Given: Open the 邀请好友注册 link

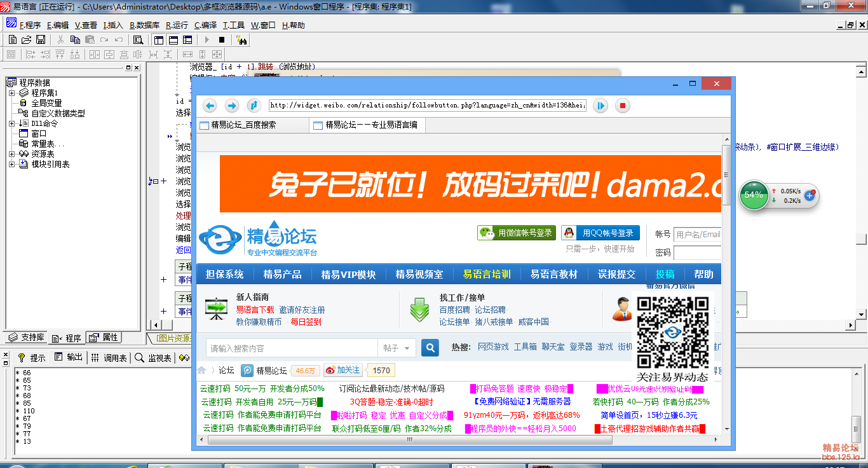Looking at the screenshot, I should click(x=302, y=310).
